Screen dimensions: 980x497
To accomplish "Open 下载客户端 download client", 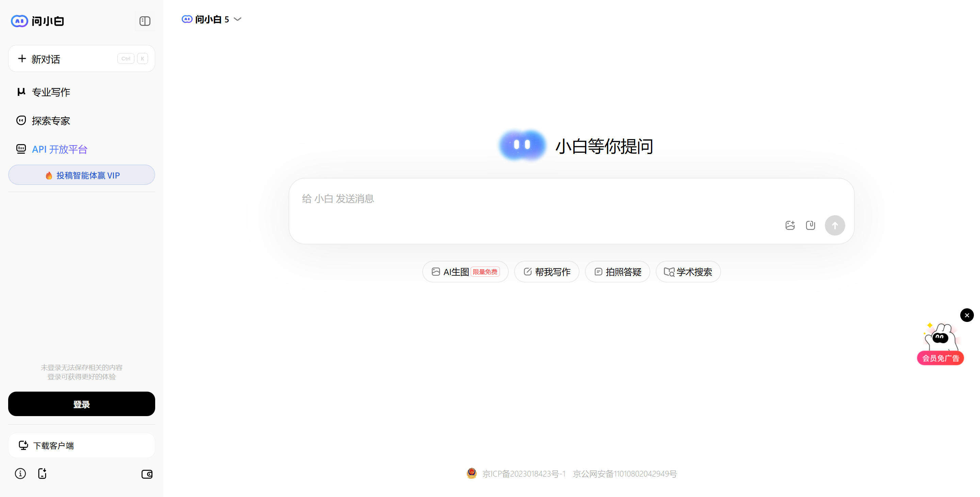I will [81, 445].
